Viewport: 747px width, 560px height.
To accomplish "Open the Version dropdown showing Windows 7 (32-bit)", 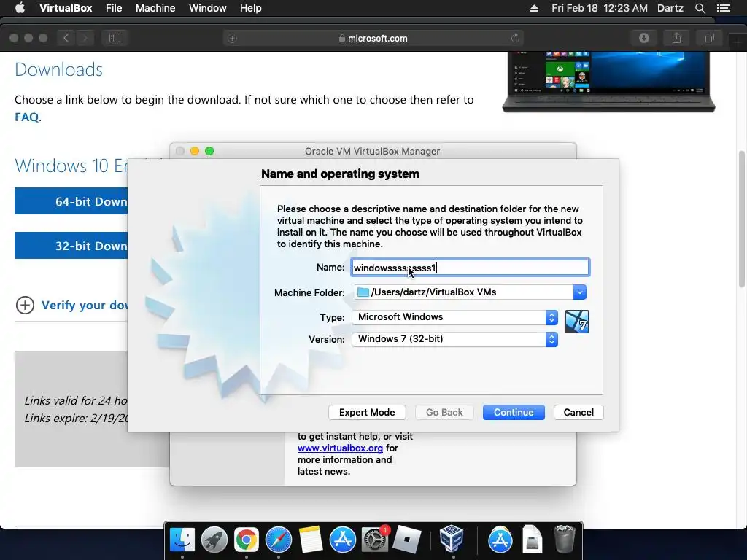I will (454, 339).
